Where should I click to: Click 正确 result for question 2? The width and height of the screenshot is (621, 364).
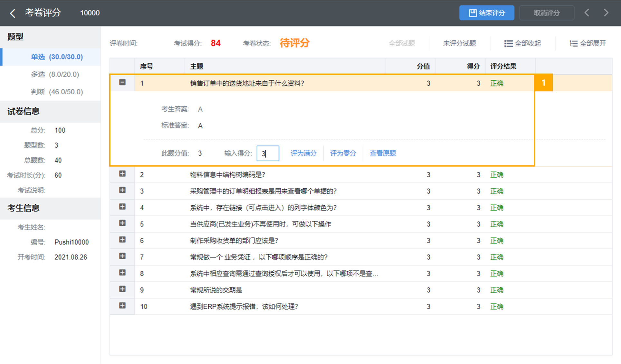497,175
